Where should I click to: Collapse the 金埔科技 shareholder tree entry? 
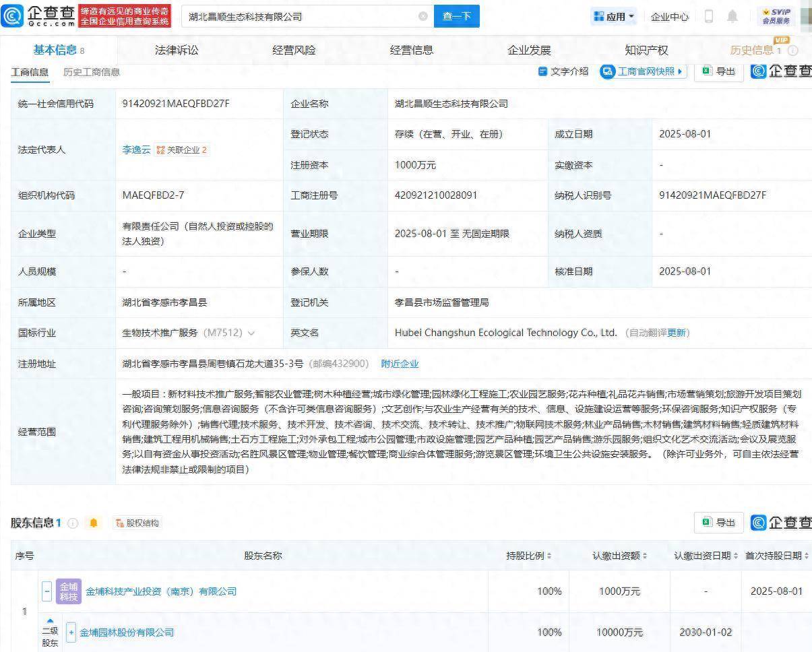click(46, 591)
